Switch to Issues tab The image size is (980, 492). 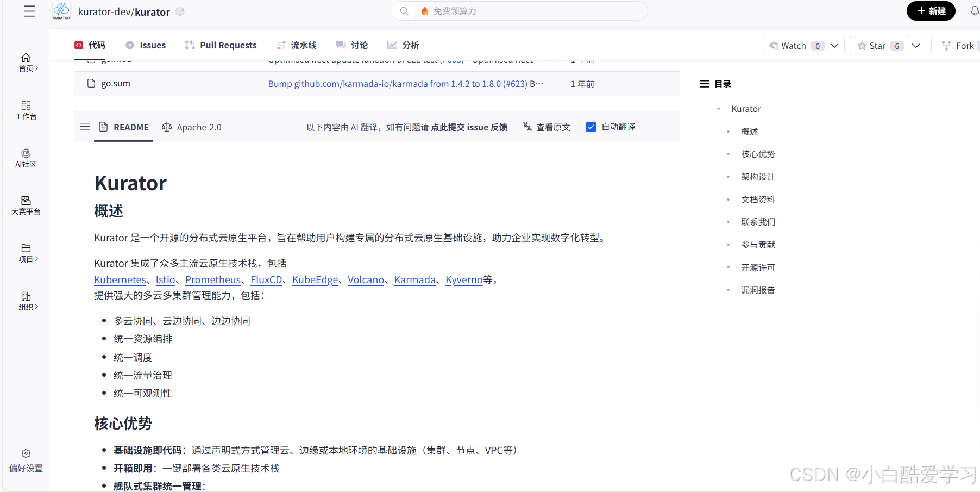pyautogui.click(x=146, y=45)
